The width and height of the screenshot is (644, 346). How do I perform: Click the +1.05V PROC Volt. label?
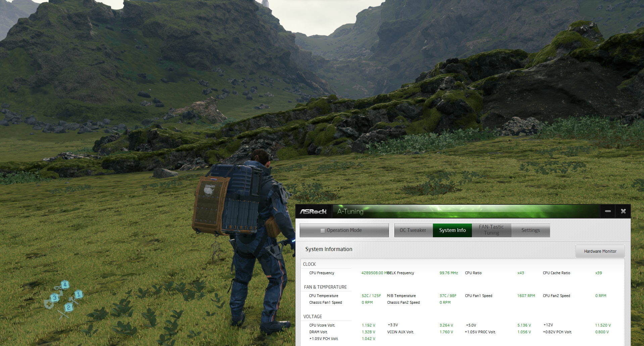point(480,332)
